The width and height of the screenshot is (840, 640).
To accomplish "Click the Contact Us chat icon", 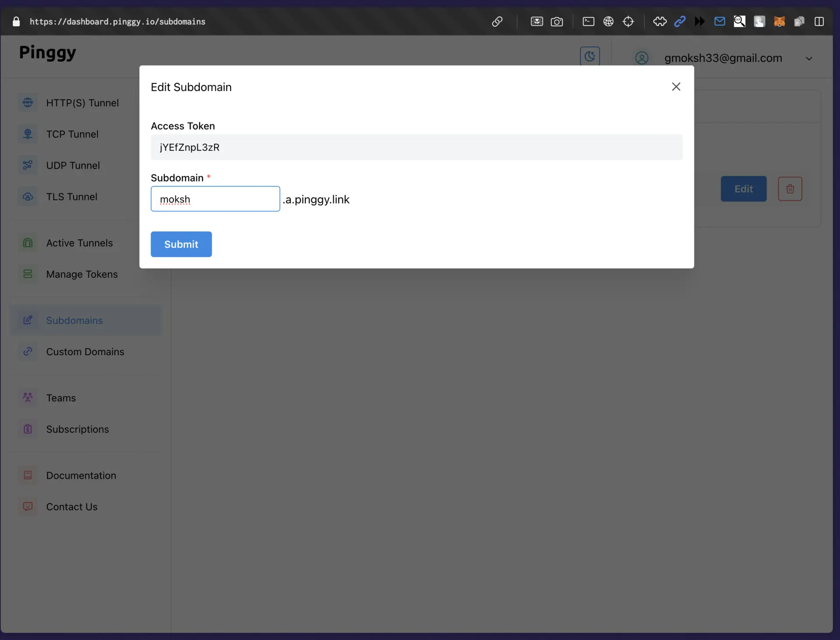I will (x=28, y=506).
